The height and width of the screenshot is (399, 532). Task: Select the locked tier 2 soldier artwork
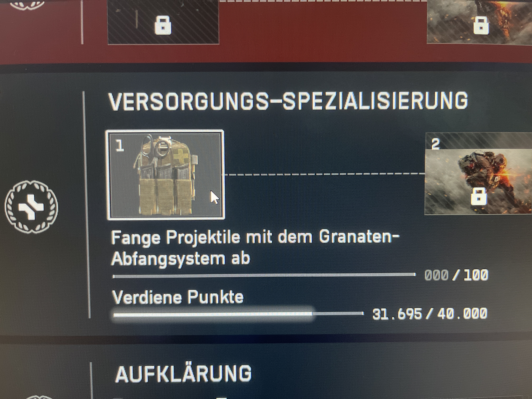click(478, 174)
